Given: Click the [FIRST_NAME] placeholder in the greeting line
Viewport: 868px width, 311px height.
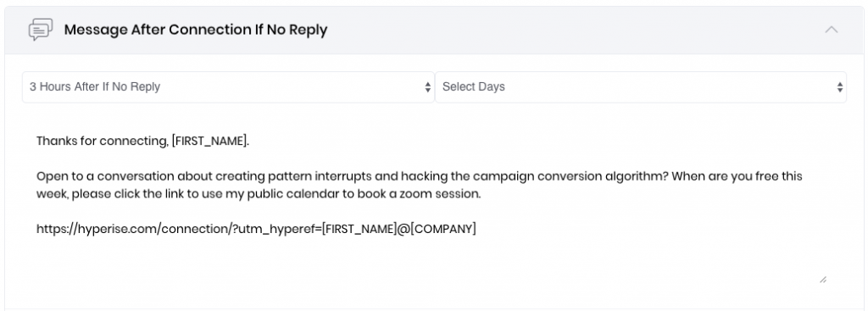Looking at the screenshot, I should tap(210, 142).
